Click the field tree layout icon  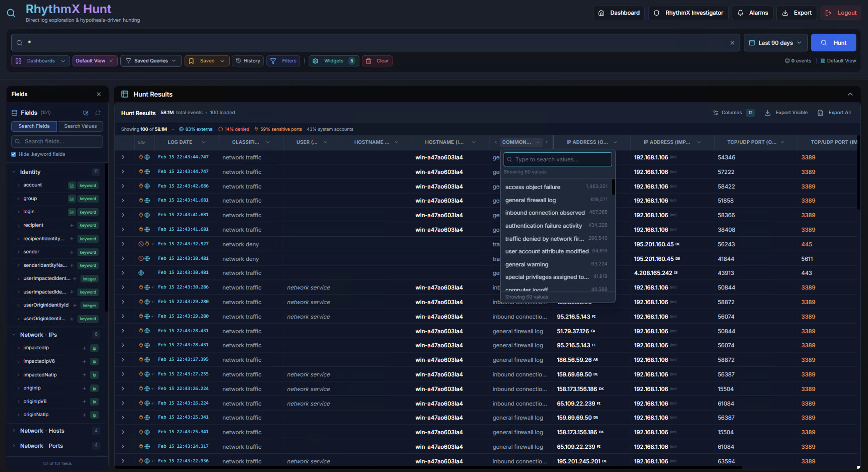pos(86,113)
